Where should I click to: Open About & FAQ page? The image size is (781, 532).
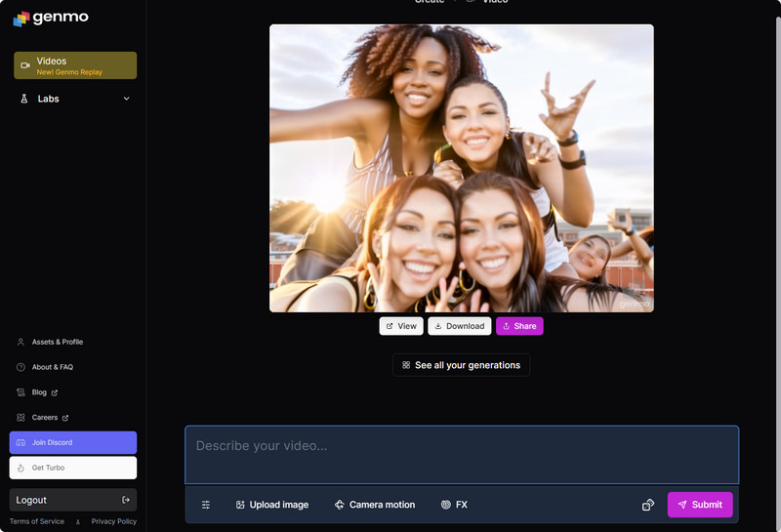pyautogui.click(x=53, y=367)
